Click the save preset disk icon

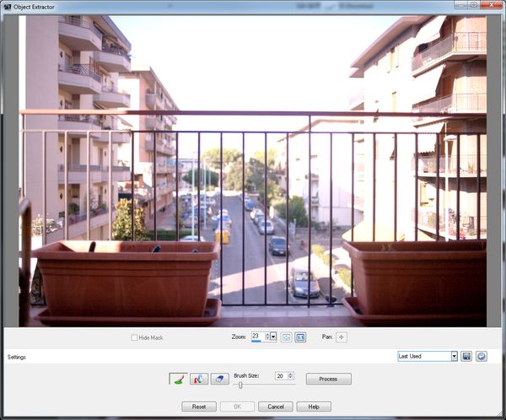466,357
